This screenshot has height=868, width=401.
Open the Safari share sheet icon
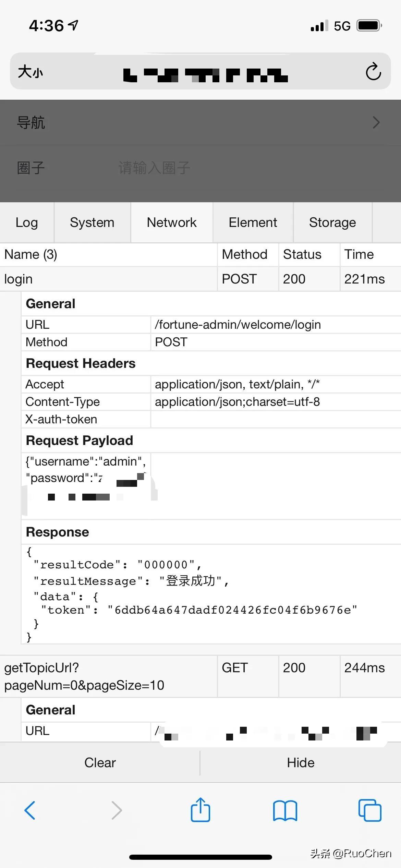tap(200, 810)
